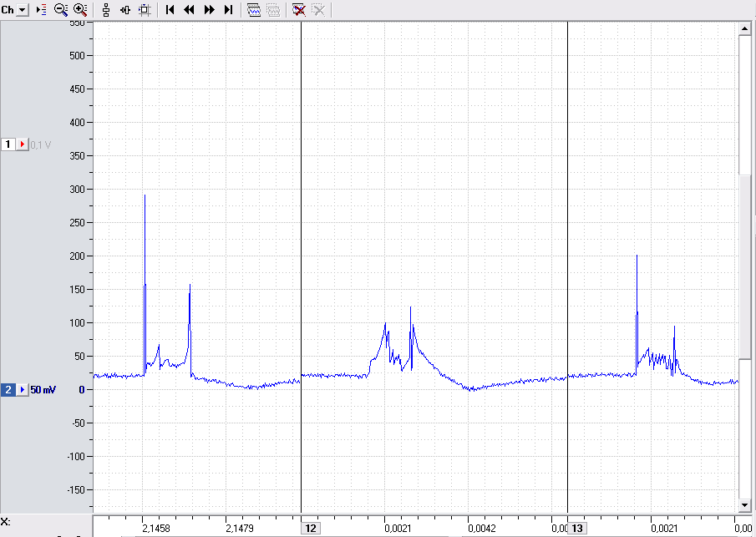Jump to the end of the recording
Image resolution: width=756 pixels, height=537 pixels.
click(x=229, y=10)
